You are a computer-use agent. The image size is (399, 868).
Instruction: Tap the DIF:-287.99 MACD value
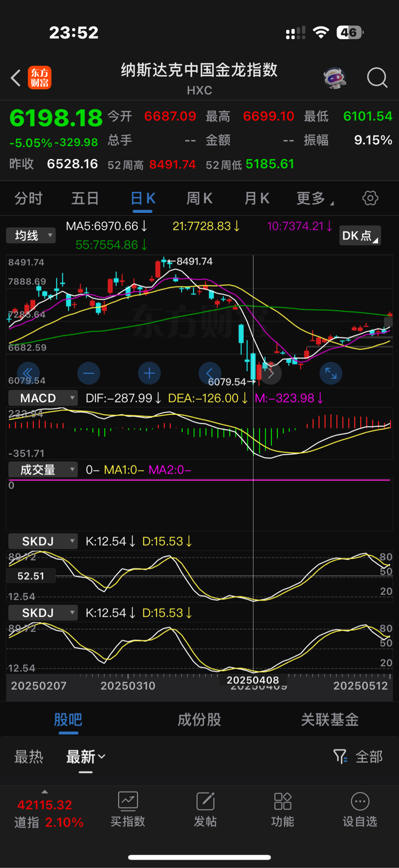click(x=123, y=398)
